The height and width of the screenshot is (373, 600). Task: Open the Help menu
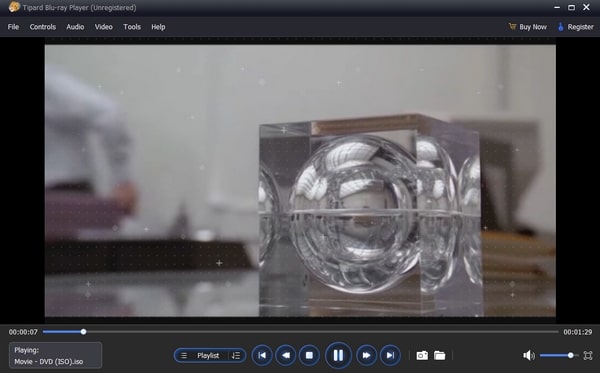158,27
